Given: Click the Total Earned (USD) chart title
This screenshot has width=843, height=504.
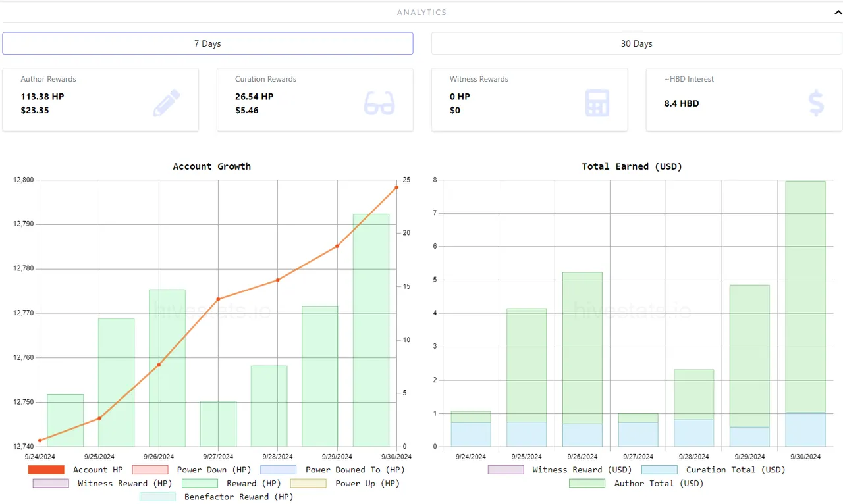Looking at the screenshot, I should [632, 166].
